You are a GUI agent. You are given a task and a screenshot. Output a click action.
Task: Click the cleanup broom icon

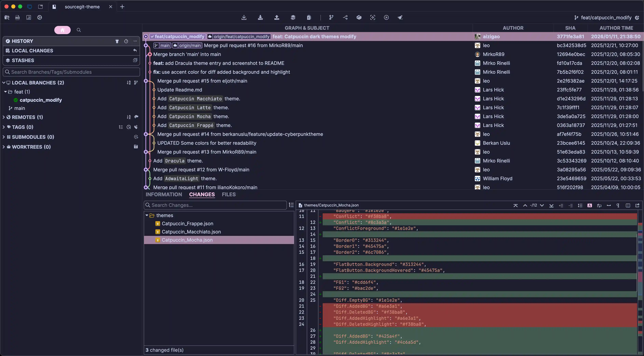(400, 17)
